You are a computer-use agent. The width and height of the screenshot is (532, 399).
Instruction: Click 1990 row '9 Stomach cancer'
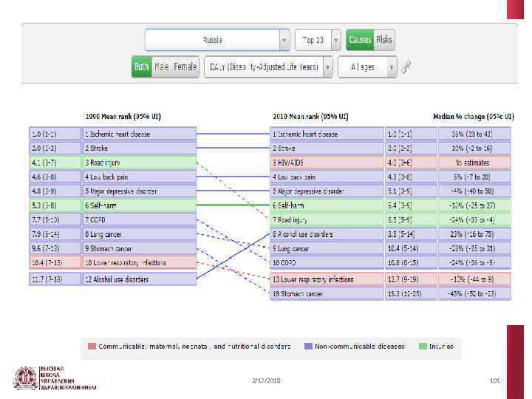pos(140,248)
